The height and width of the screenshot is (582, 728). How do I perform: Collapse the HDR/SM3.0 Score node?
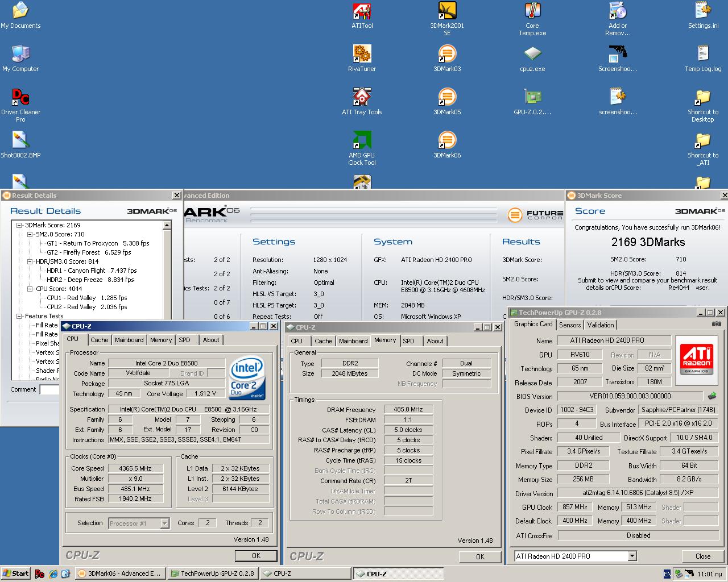click(30, 261)
